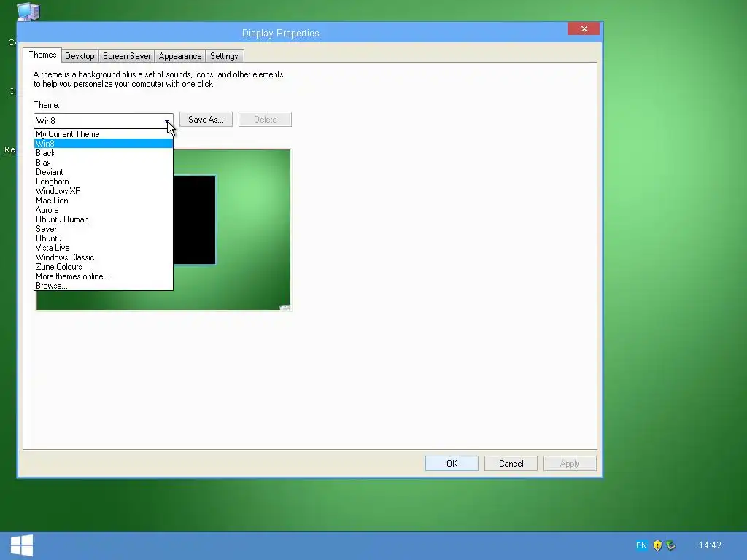747x560 pixels.
Task: Select My Current Theme from list
Action: (104, 134)
